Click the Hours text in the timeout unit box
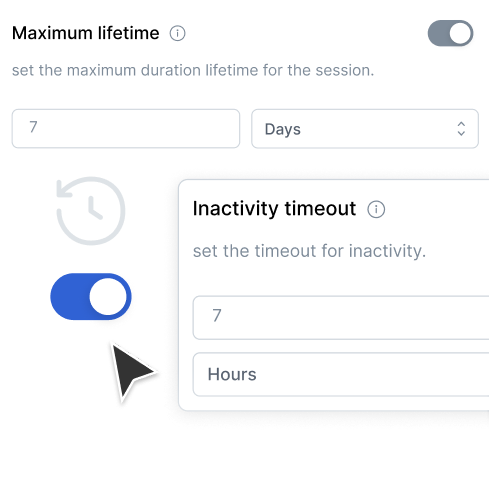 232,374
